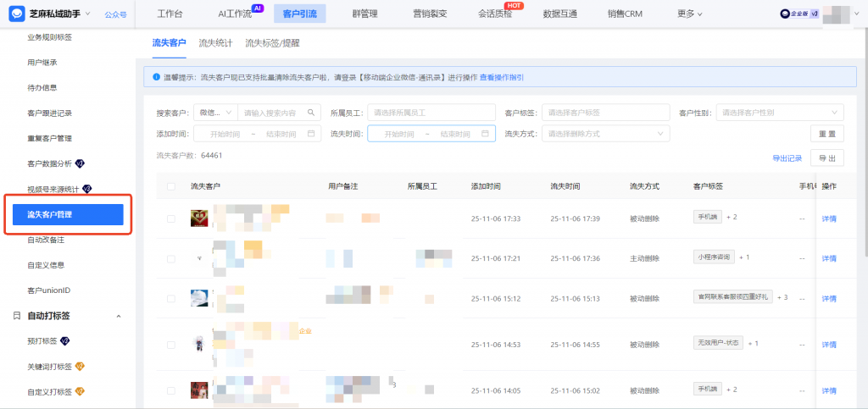Open 销售CRM in top navigation
Viewport: 868px width, 409px height.
(625, 14)
